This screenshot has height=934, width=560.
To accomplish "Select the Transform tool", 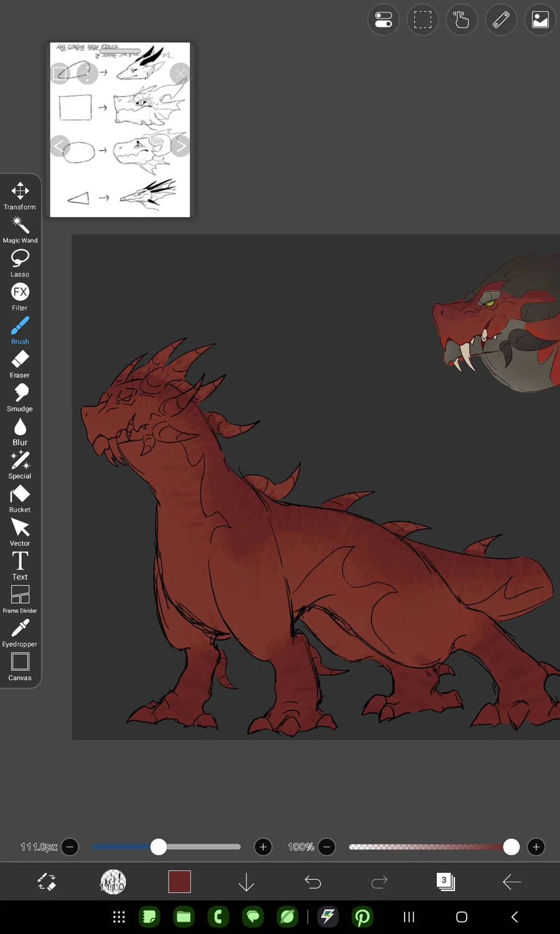I will tap(20, 196).
